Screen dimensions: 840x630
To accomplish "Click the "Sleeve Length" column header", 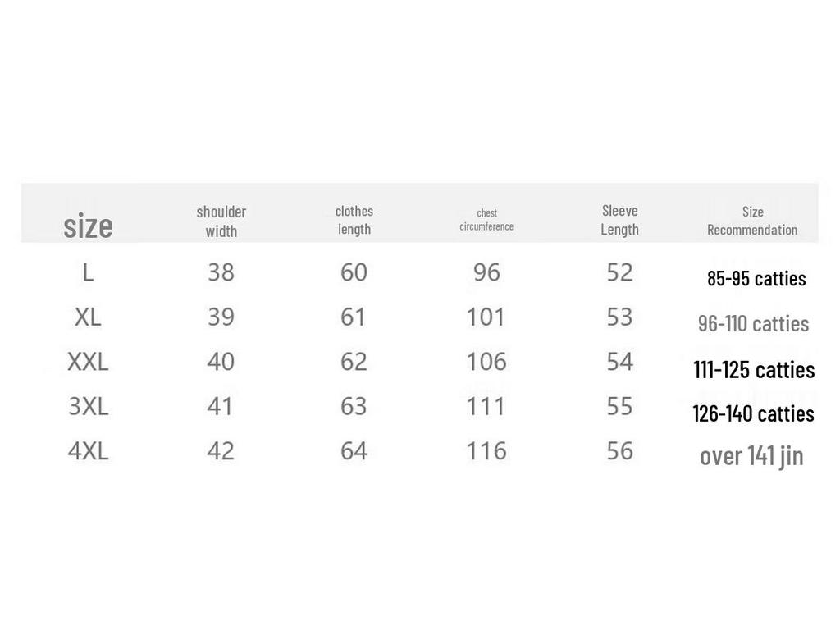I will click(x=619, y=220).
